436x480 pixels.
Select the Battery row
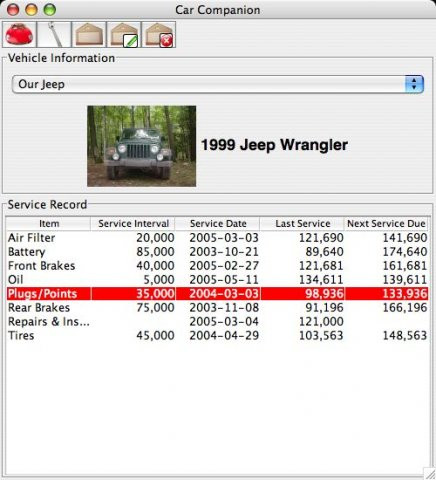coord(217,252)
